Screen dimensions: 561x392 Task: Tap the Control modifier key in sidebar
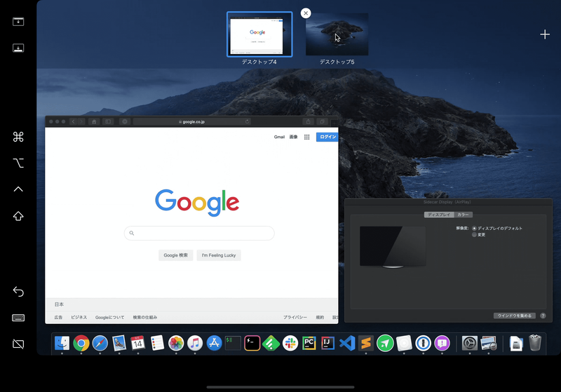(x=18, y=189)
